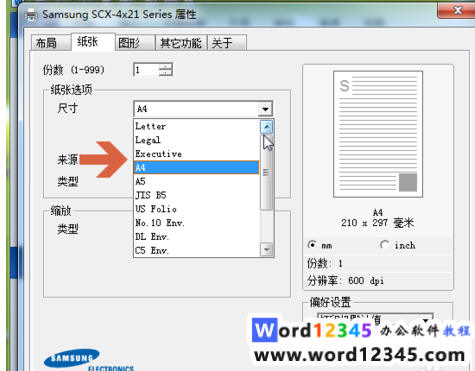Switch to the 关于 tab
The image size is (475, 371).
[227, 43]
